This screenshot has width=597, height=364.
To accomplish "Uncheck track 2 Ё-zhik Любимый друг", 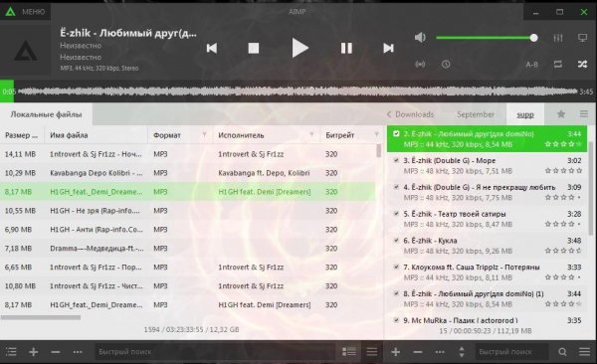I will [x=396, y=133].
